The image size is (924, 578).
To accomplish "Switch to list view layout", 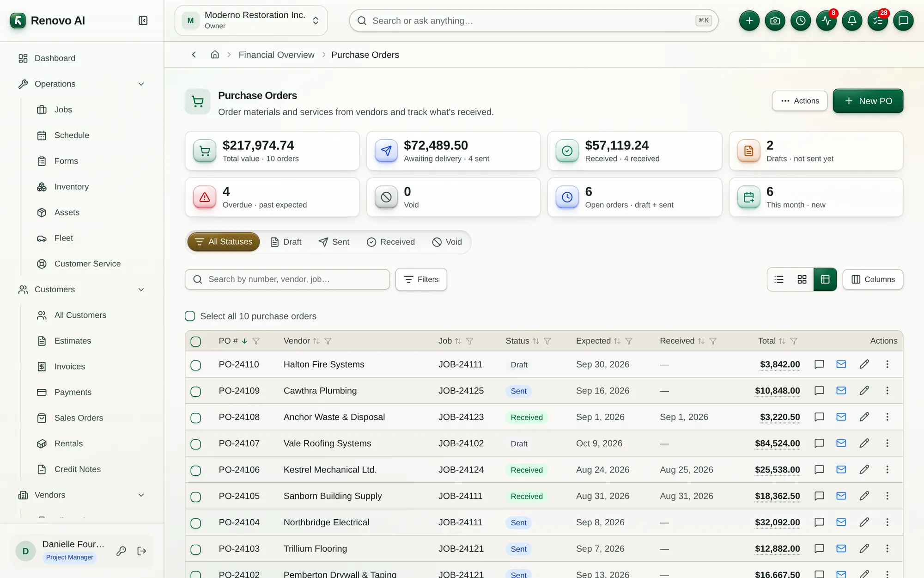I will (779, 279).
